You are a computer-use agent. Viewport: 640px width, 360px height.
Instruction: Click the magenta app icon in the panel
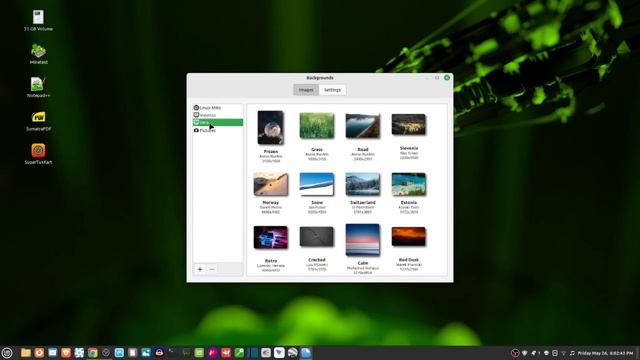click(213, 353)
